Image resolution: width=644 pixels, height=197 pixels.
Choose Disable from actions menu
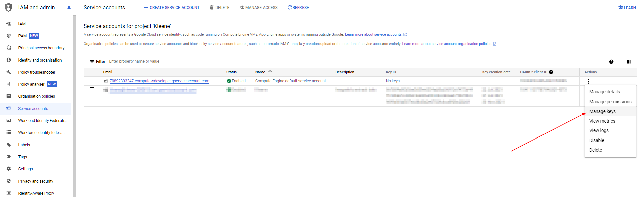pos(610,140)
